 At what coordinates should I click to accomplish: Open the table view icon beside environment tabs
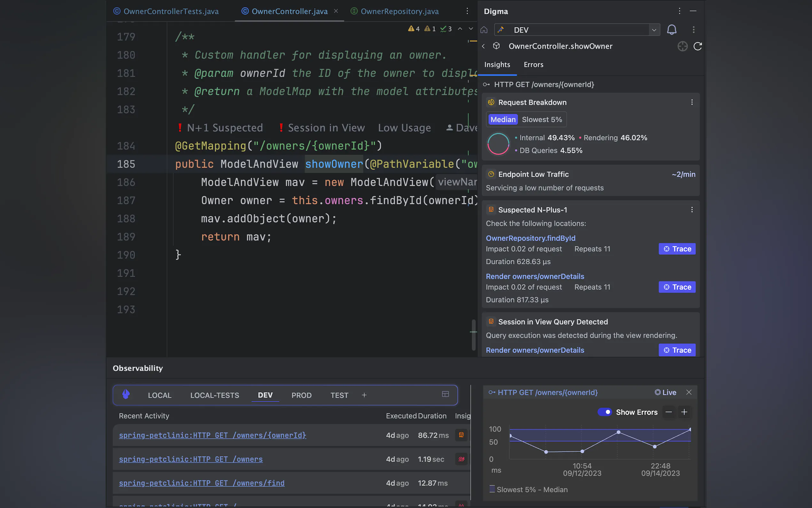coord(445,394)
